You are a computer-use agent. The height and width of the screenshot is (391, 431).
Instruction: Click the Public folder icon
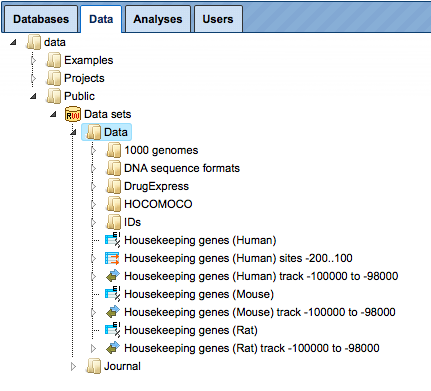click(53, 96)
